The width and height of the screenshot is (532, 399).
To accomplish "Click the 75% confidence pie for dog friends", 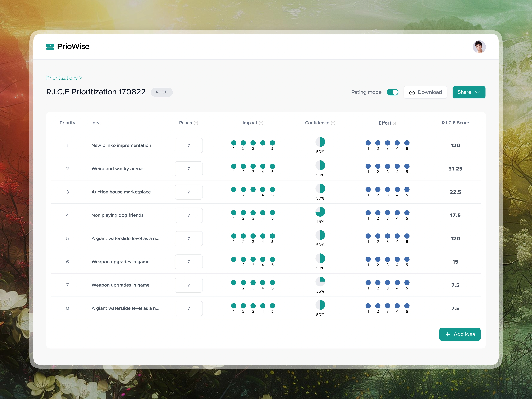I will click(x=320, y=212).
